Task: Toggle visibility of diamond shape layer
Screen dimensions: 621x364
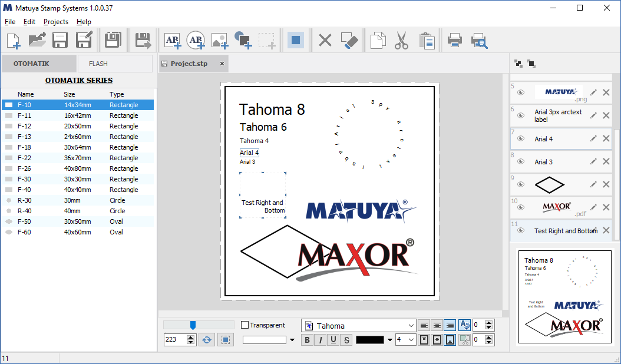Action: tap(521, 184)
